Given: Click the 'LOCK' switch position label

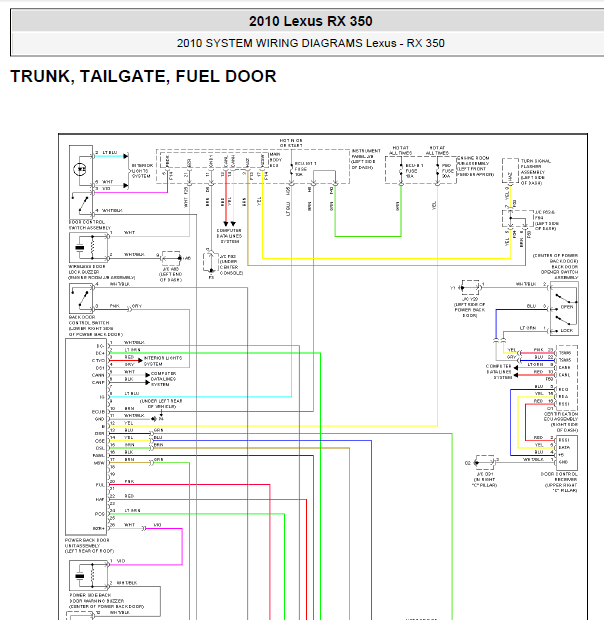Looking at the screenshot, I should 567,330.
